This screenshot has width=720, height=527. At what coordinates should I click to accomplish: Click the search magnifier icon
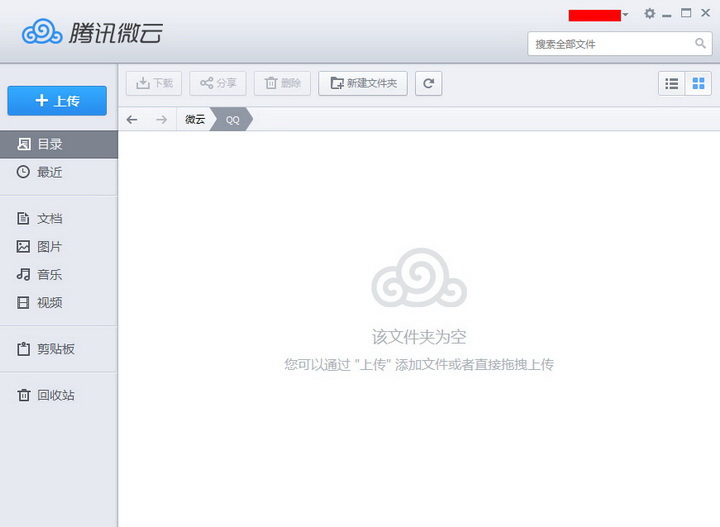pos(700,44)
